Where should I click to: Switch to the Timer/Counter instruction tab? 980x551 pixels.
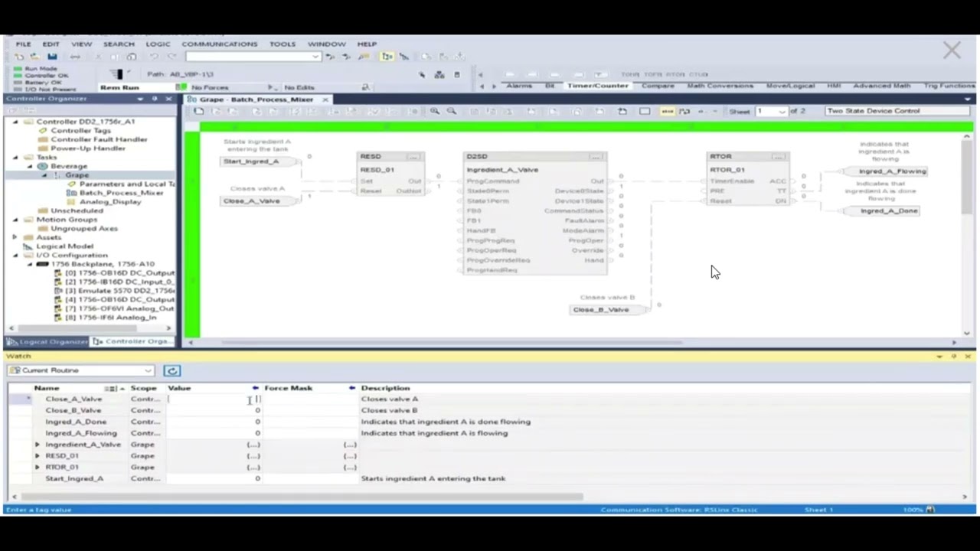click(597, 86)
